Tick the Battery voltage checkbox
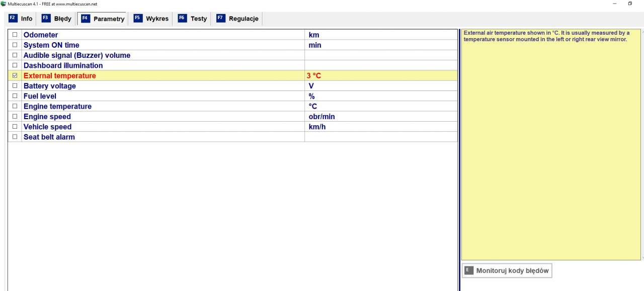The height and width of the screenshot is (291, 644). tap(15, 86)
